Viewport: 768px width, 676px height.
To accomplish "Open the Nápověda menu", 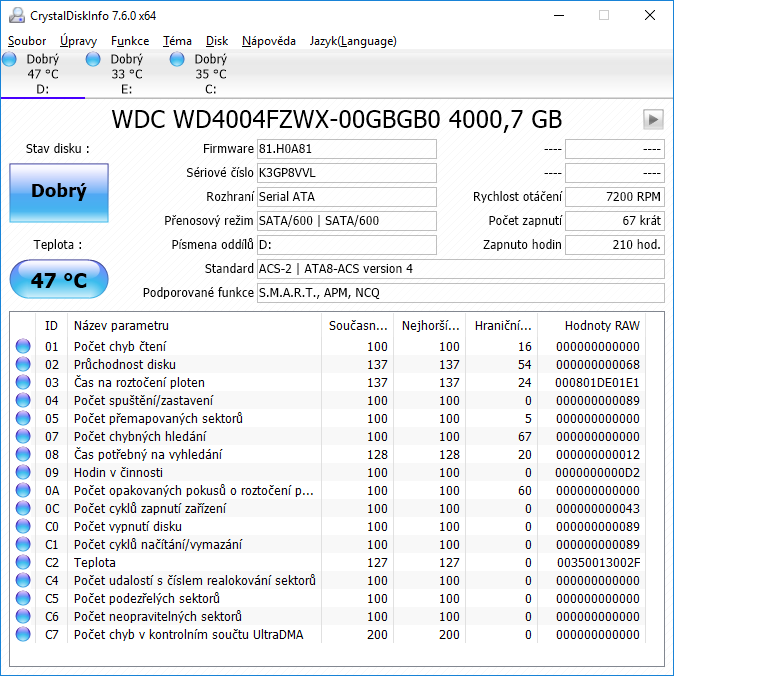I will (269, 41).
